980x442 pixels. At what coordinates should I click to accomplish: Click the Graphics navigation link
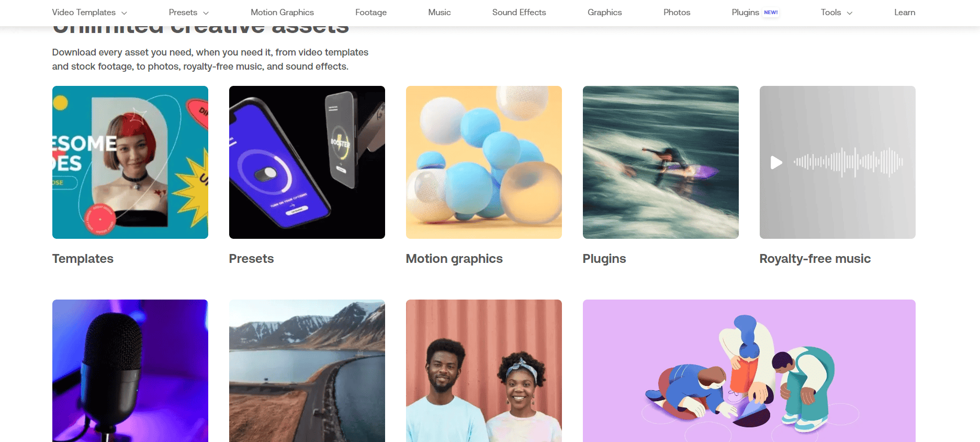(605, 13)
